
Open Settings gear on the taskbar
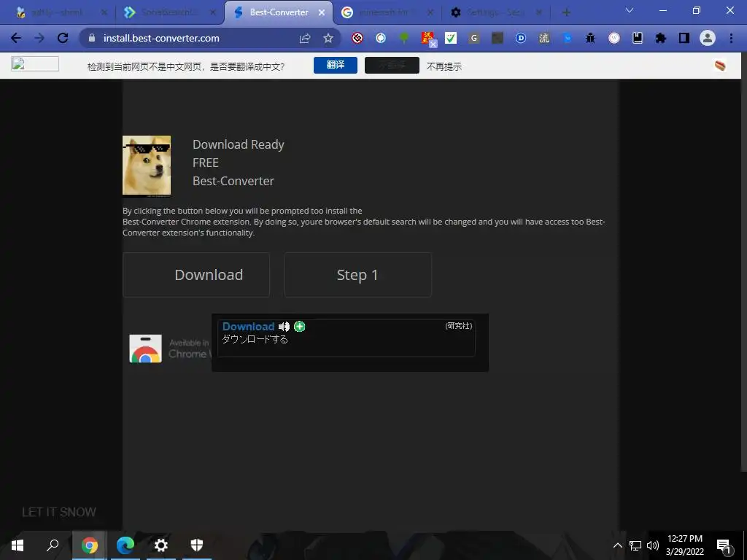161,545
